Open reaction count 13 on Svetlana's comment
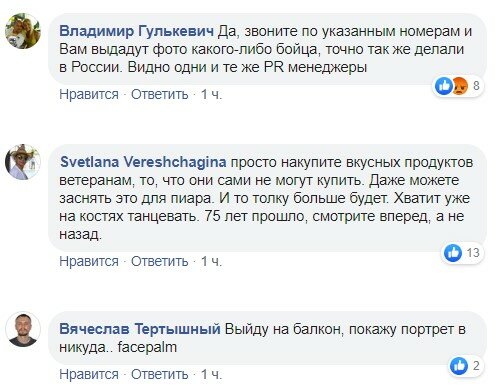This screenshot has width=500, height=392. tap(473, 252)
